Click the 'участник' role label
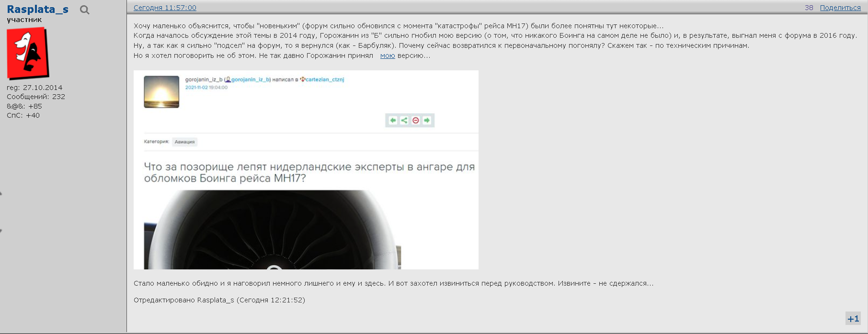 click(24, 20)
